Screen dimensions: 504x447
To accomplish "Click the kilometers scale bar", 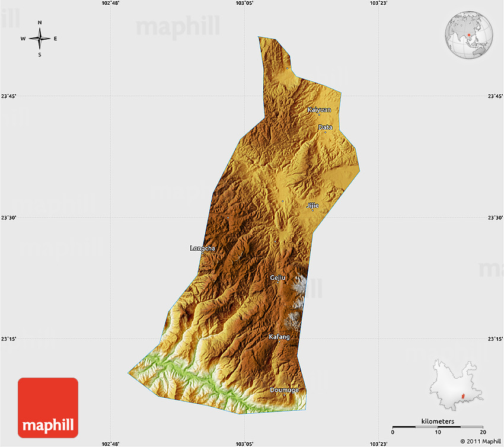I will click(438, 426).
